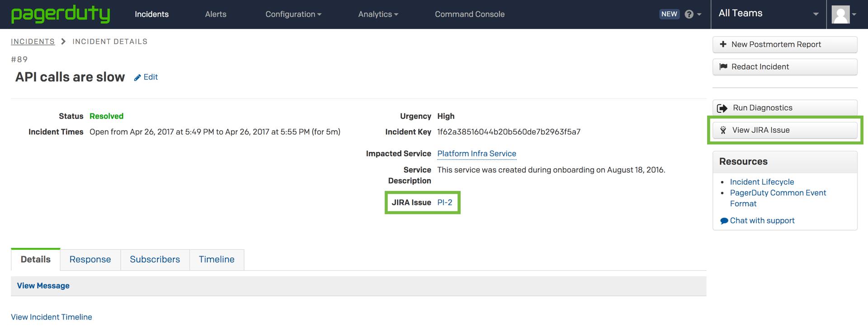Click the user avatar icon
The image size is (868, 330).
click(840, 14)
